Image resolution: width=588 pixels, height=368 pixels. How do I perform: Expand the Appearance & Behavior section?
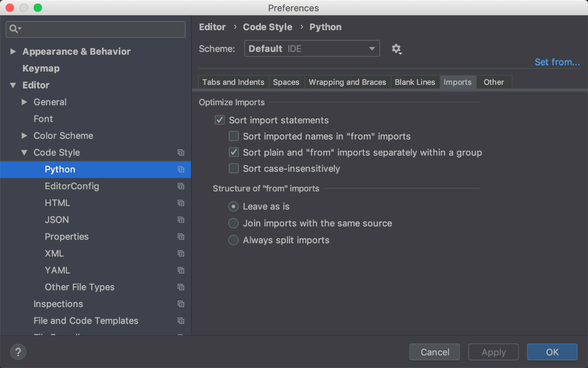coord(13,51)
